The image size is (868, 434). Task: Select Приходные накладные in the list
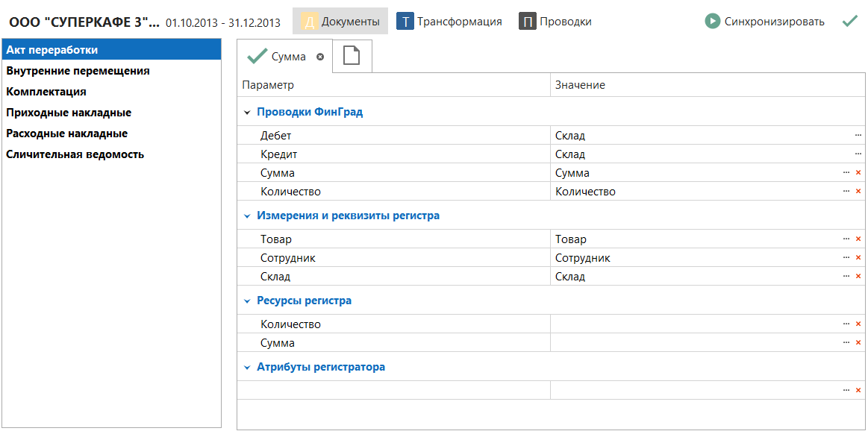[x=69, y=113]
